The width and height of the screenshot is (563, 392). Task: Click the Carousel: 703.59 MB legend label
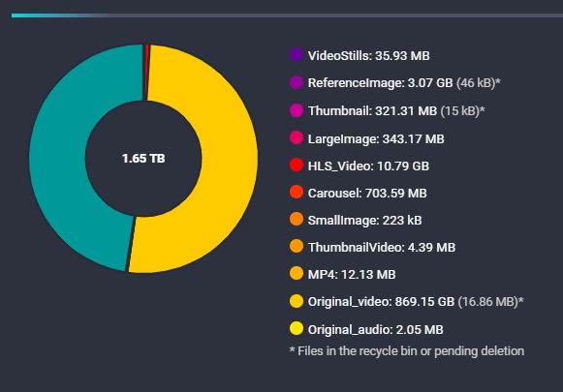(367, 194)
